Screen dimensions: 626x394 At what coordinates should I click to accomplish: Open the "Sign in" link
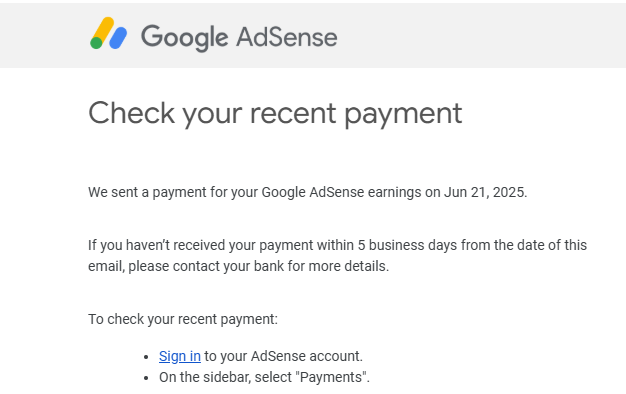tap(180, 356)
